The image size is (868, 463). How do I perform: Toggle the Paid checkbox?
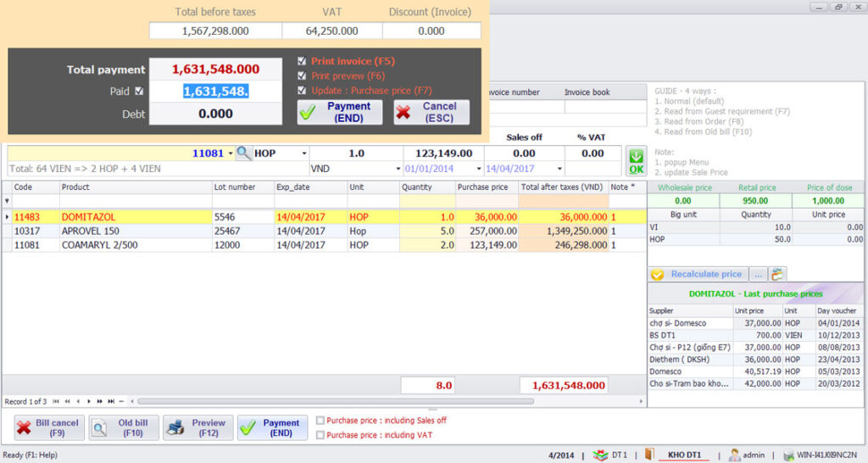(x=139, y=91)
